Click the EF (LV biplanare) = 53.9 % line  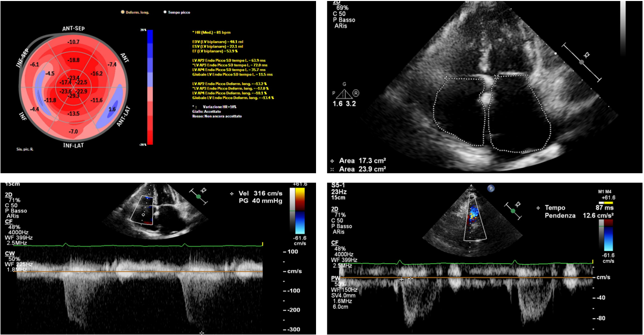(x=216, y=51)
